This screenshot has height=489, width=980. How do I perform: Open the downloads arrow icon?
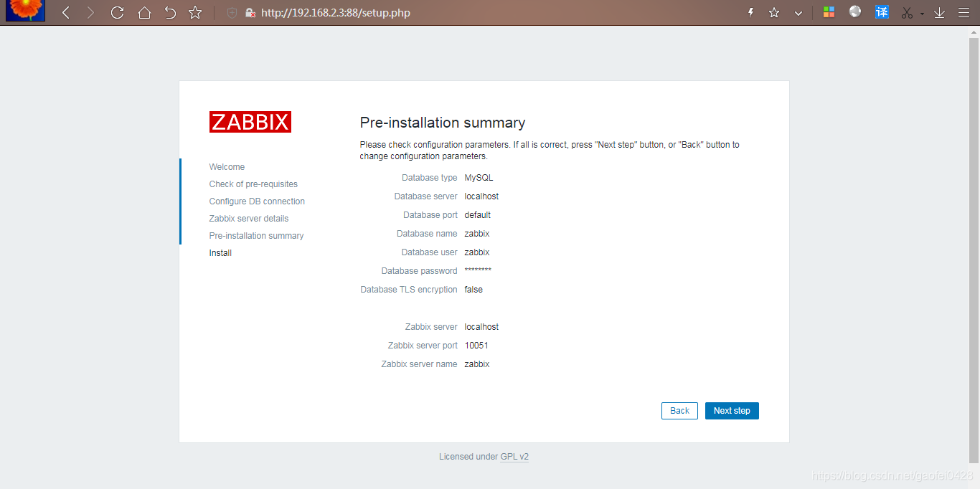tap(939, 12)
